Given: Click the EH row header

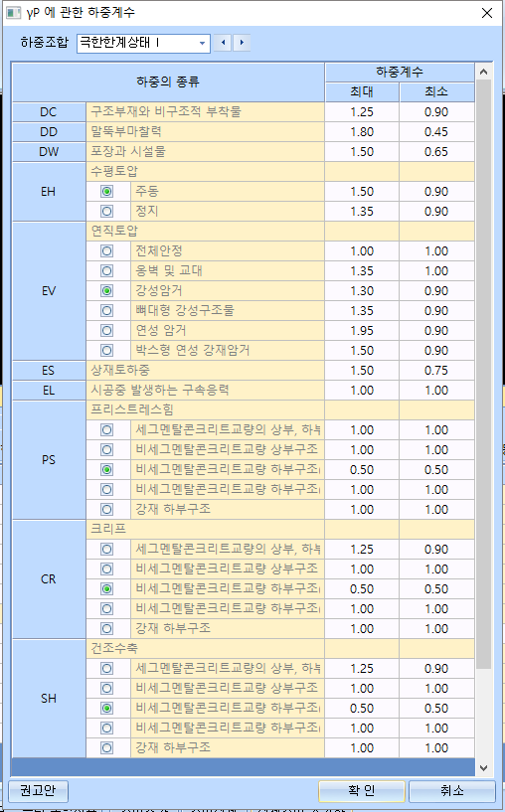Looking at the screenshot, I should pos(49,192).
